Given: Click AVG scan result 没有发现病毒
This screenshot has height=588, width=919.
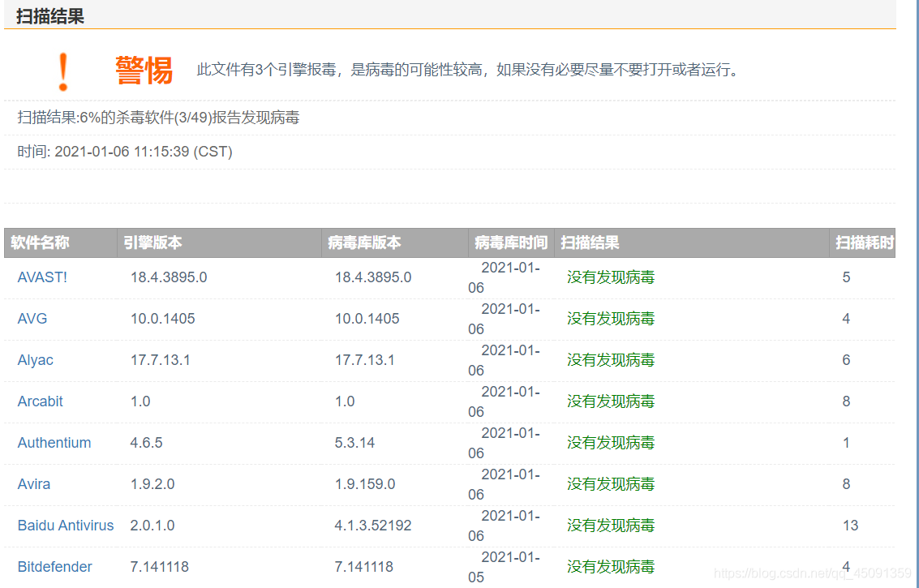Looking at the screenshot, I should tap(611, 319).
